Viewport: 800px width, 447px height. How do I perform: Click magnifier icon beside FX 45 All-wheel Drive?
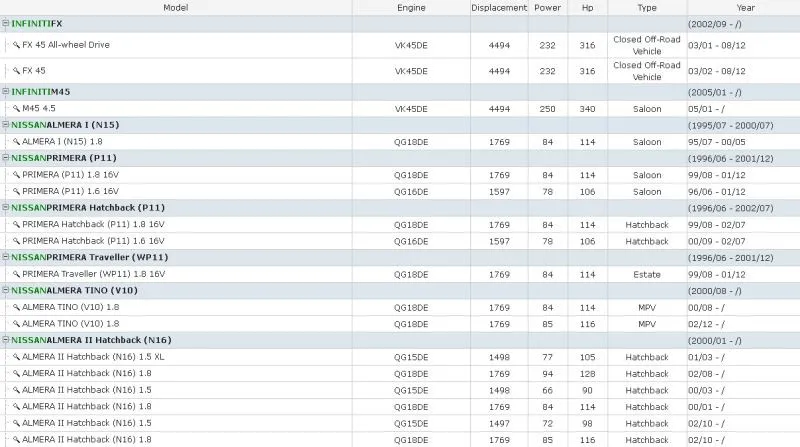click(16, 45)
